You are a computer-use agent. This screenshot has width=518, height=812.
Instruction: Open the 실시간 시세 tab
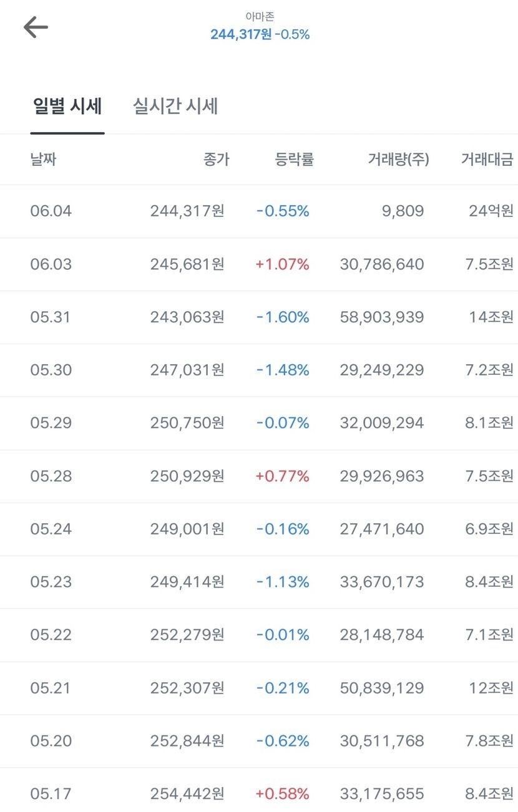(175, 107)
